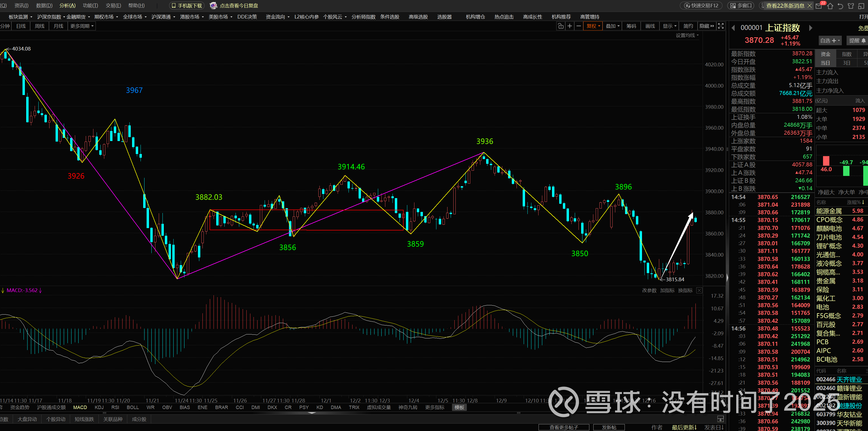This screenshot has width=868, height=431.
Task: Close the MACD indicator panel
Action: [699, 291]
